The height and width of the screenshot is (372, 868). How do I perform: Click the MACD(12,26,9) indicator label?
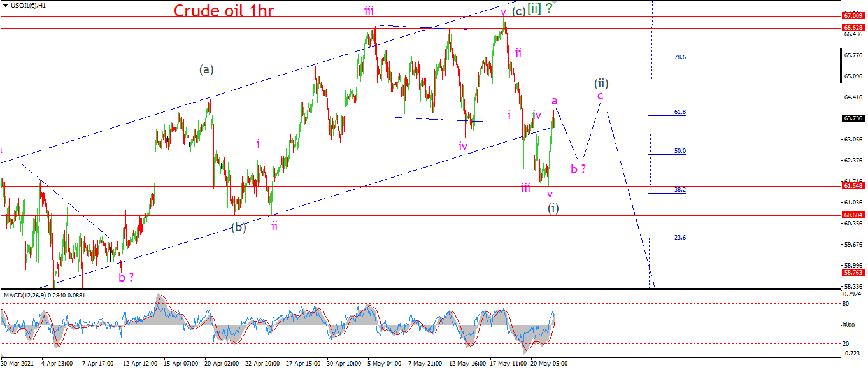[26, 295]
